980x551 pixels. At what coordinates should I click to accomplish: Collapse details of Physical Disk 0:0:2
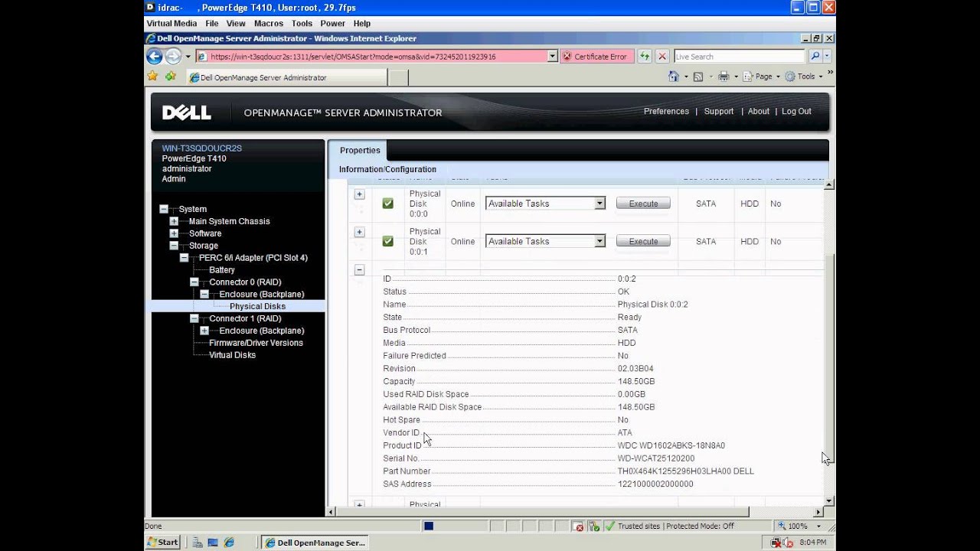[x=359, y=269]
